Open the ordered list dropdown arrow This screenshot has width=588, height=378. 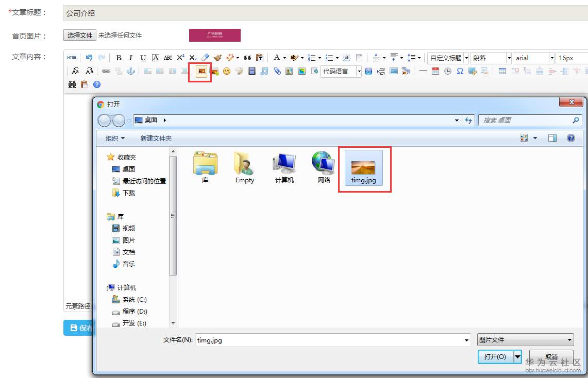click(x=320, y=58)
